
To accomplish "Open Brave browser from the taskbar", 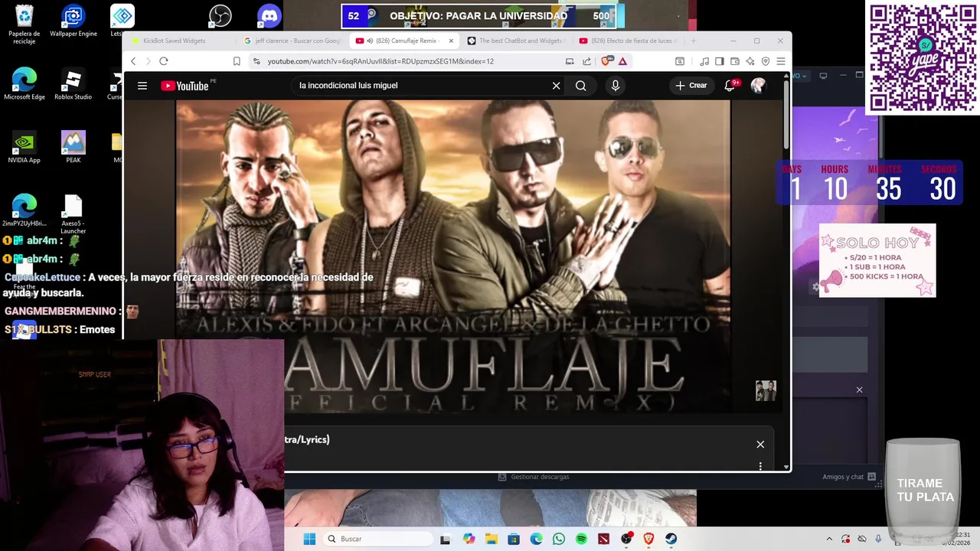I will [x=648, y=539].
